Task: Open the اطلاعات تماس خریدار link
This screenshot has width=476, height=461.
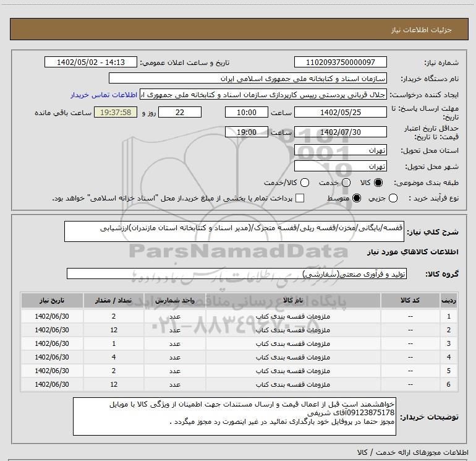Action: (x=104, y=95)
